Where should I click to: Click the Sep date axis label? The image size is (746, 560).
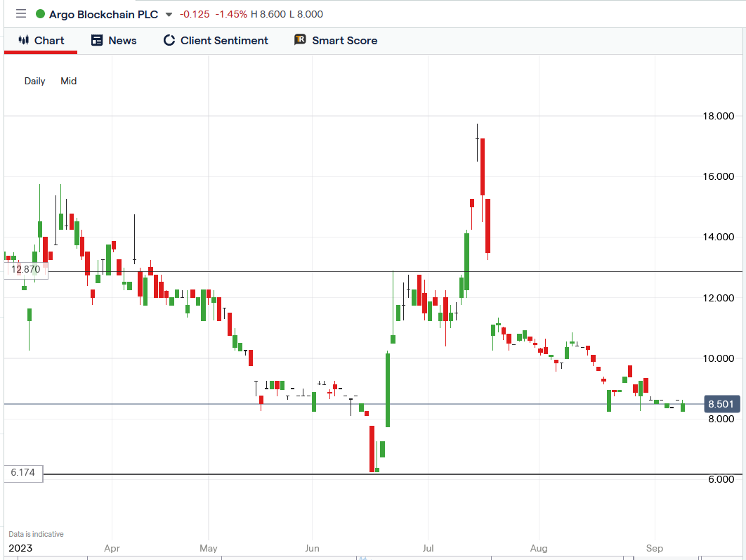click(655, 548)
